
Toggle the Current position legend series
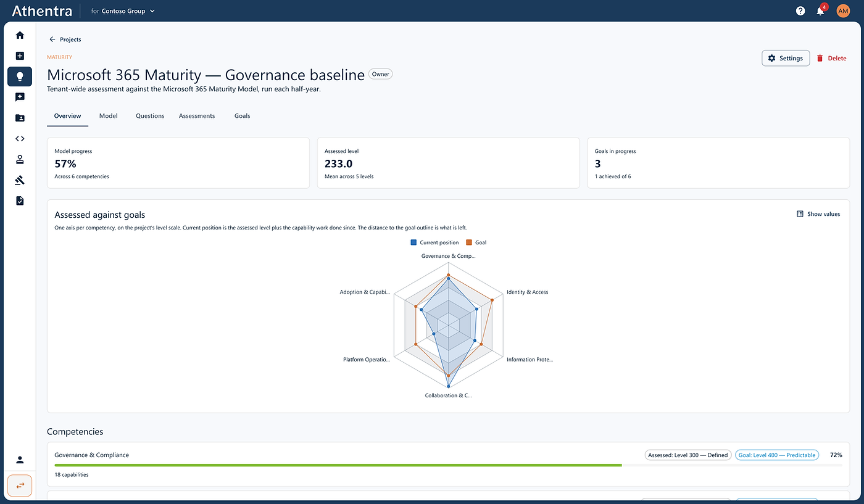pyautogui.click(x=434, y=242)
